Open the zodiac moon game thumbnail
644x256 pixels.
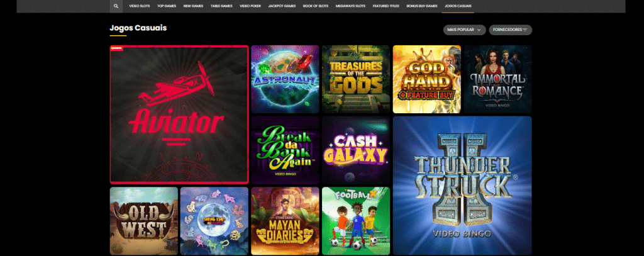pyautogui.click(x=214, y=221)
